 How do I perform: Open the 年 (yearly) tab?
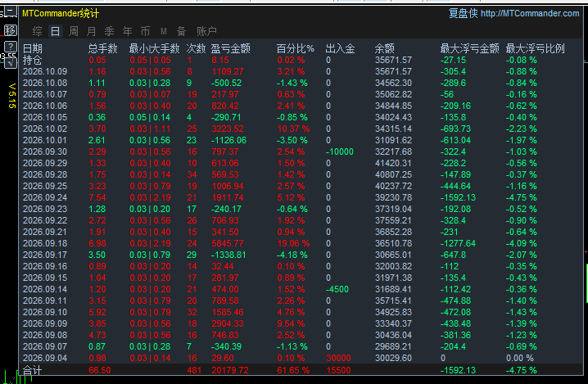point(127,31)
